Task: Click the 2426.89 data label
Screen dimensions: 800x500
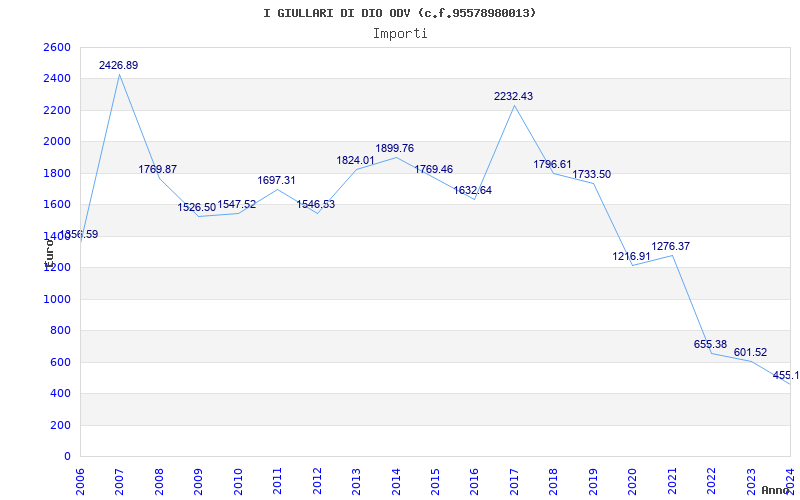Action: tap(118, 65)
